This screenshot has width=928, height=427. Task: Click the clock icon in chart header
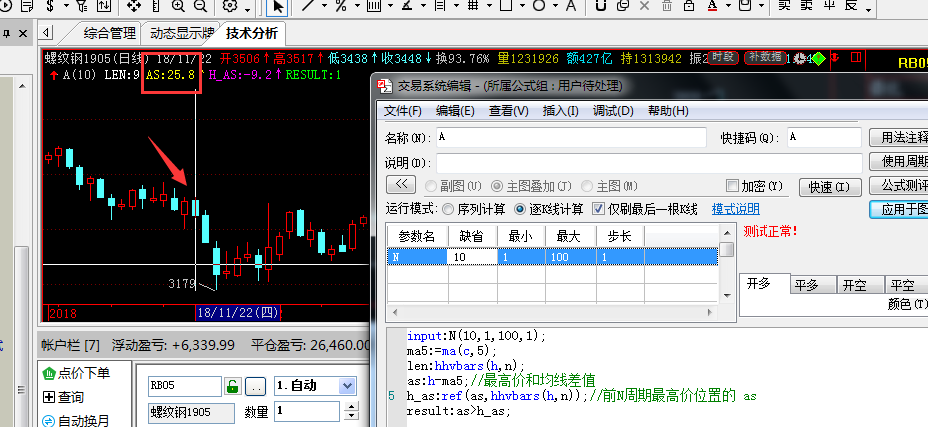point(801,58)
